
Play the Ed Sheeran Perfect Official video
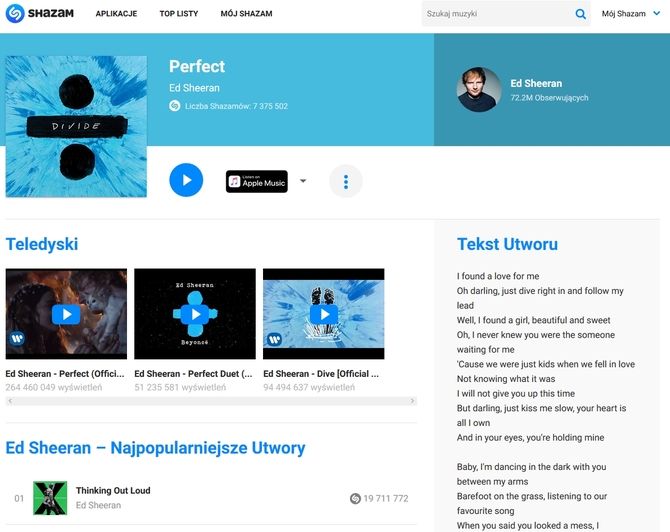[x=66, y=314]
